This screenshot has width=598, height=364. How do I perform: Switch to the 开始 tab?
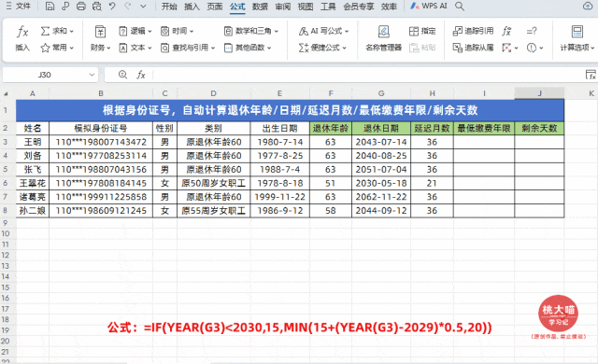point(169,7)
